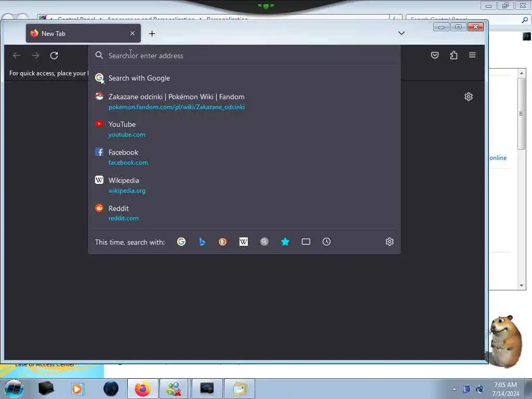Click the youtube.com URL text
The width and height of the screenshot is (532, 399).
coord(127,135)
